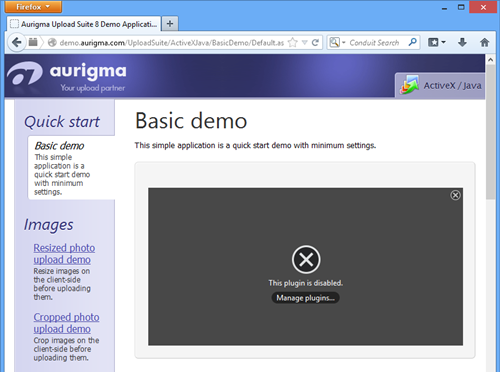Bookmark this page with the star icon
This screenshot has width=500, height=372.
293,43
